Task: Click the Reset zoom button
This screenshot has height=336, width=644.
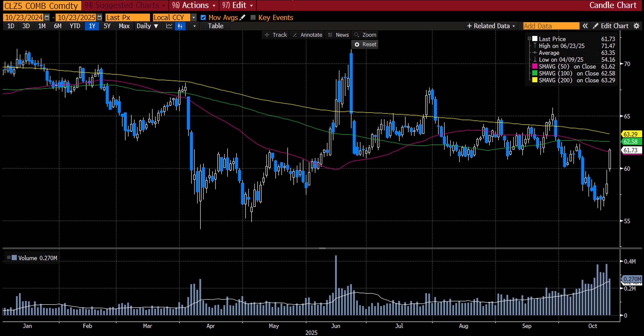Action: (x=365, y=44)
